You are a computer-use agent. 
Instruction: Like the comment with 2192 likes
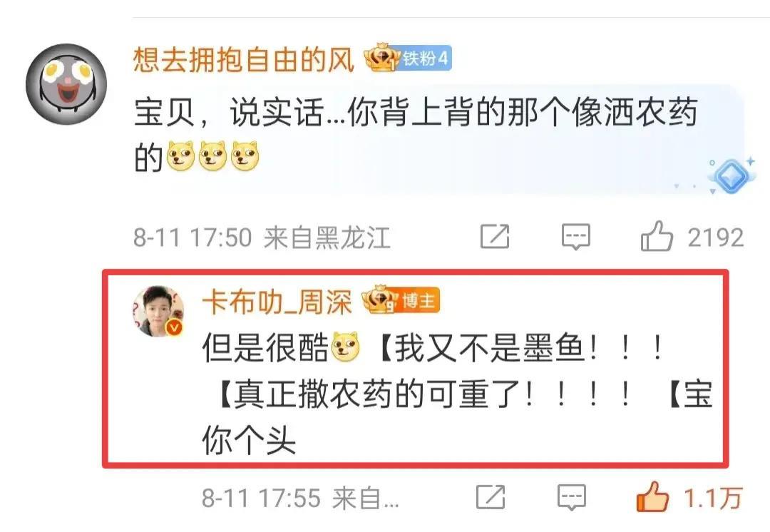tap(656, 236)
